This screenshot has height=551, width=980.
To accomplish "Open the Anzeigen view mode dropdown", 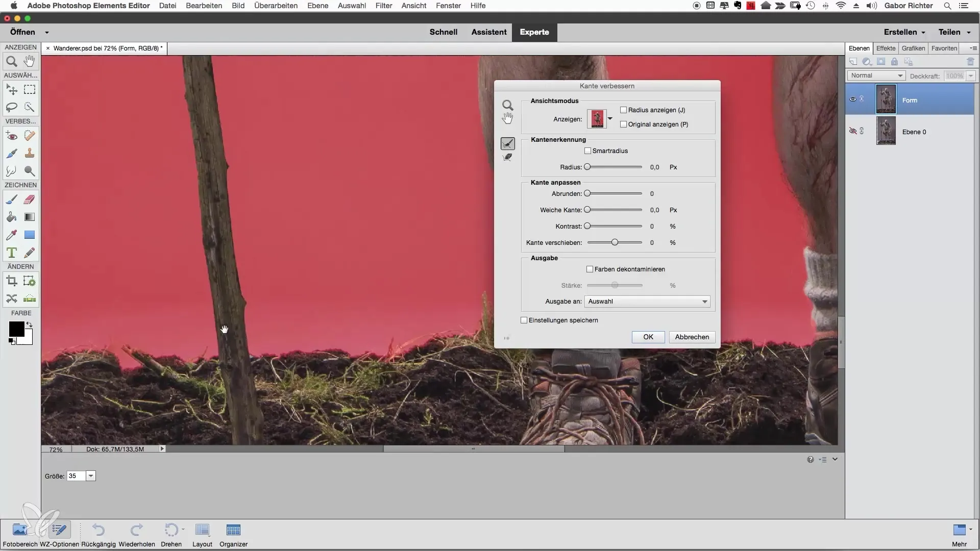I will (610, 119).
